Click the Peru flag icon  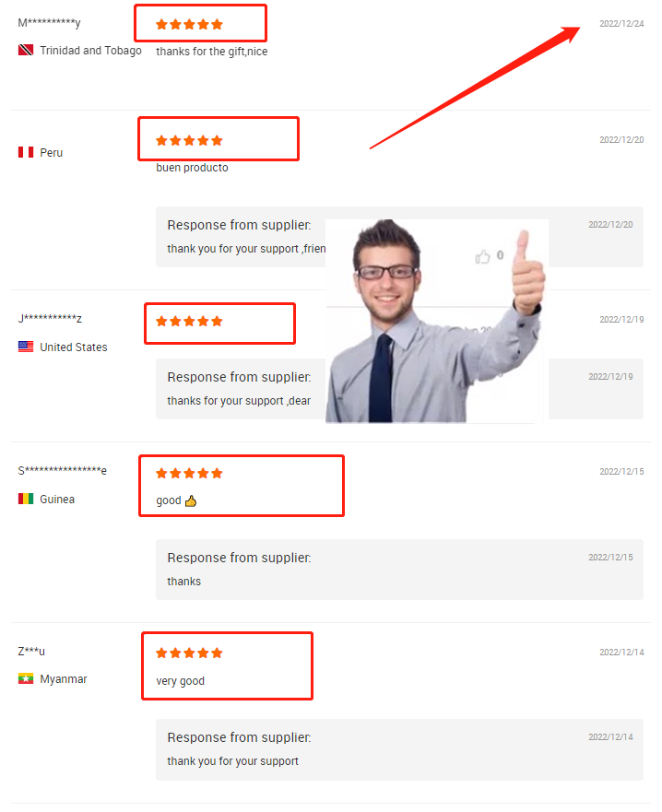[26, 152]
